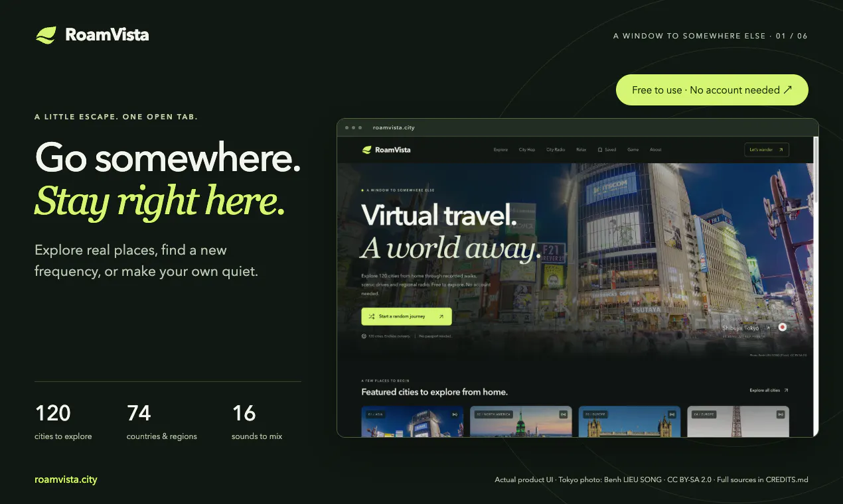Click the Stay right here. italic headline
This screenshot has width=843, height=504.
160,201
